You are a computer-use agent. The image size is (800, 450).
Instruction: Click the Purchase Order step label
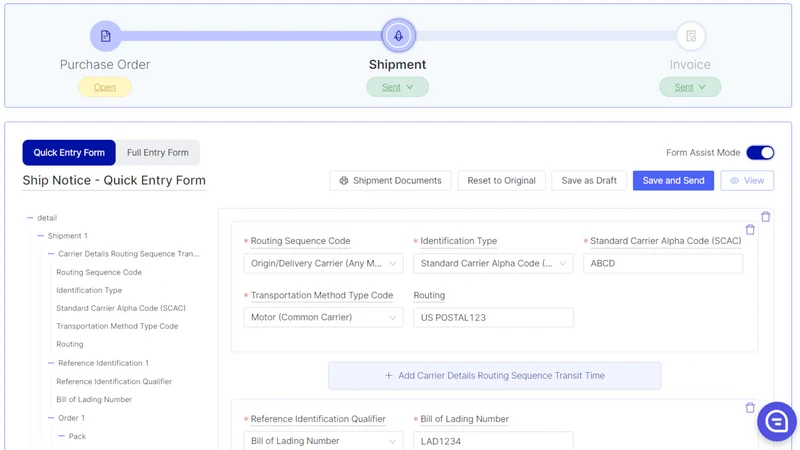(x=105, y=65)
